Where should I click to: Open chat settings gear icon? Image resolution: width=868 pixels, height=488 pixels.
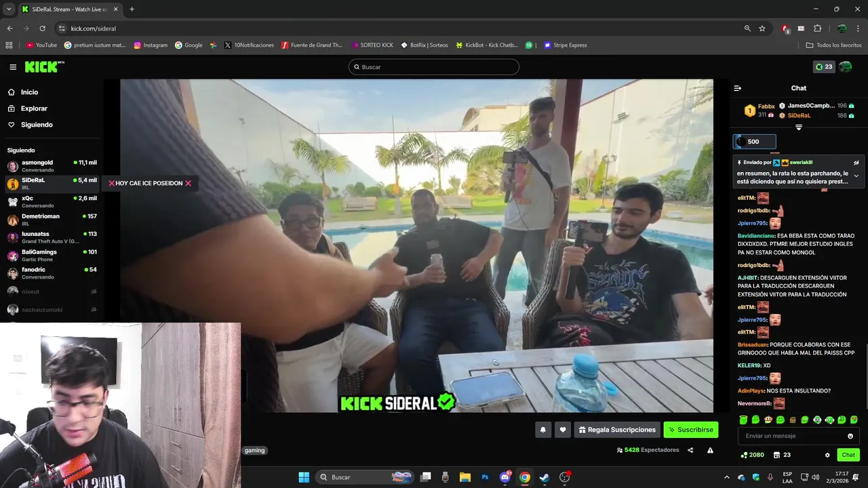[827, 455]
